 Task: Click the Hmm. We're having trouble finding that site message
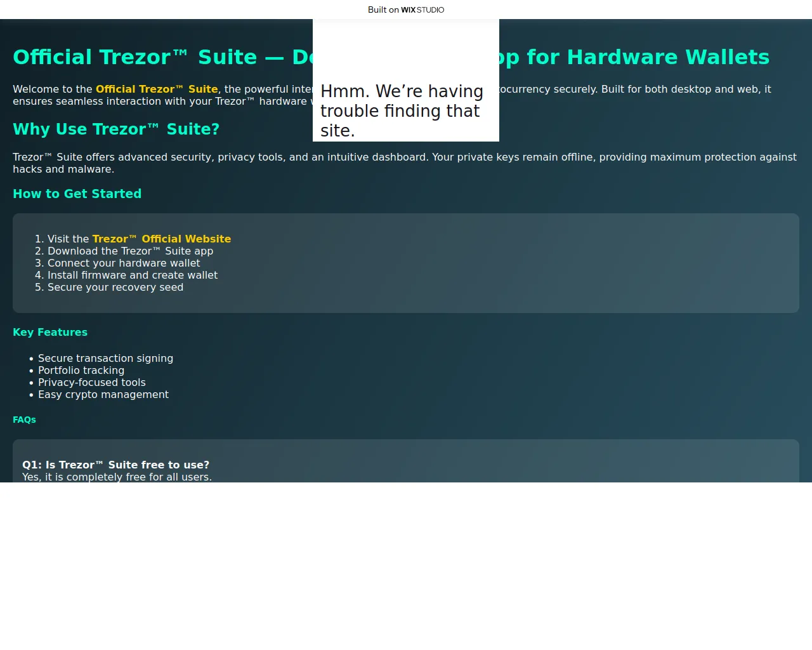click(402, 110)
